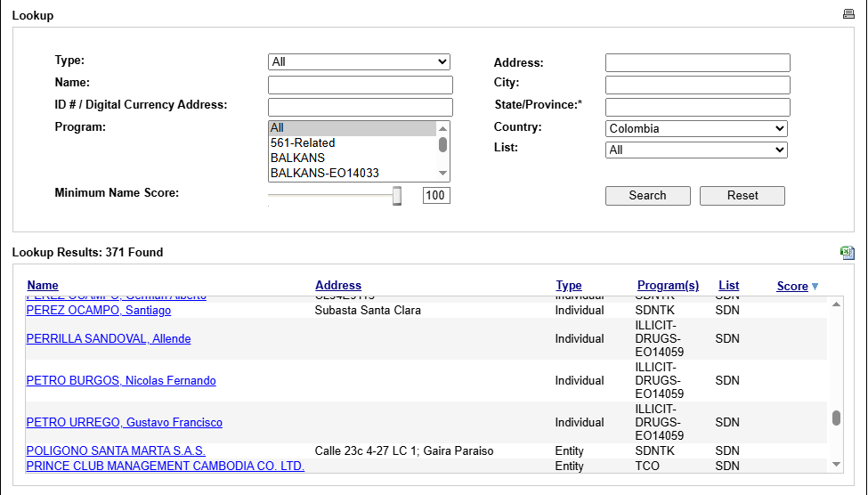Screen dimensions: 868x495
Task: Expand the List dropdown
Action: [696, 150]
